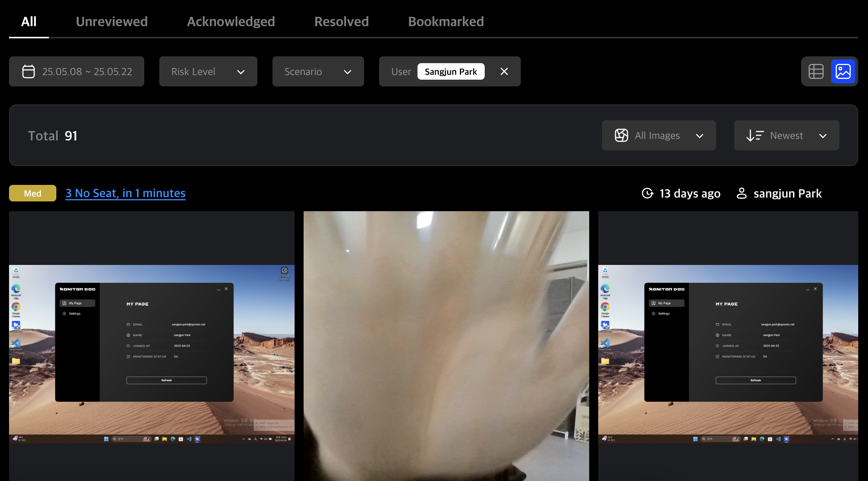Image resolution: width=868 pixels, height=481 pixels.
Task: Show the Bookmarked tab
Action: tap(446, 21)
